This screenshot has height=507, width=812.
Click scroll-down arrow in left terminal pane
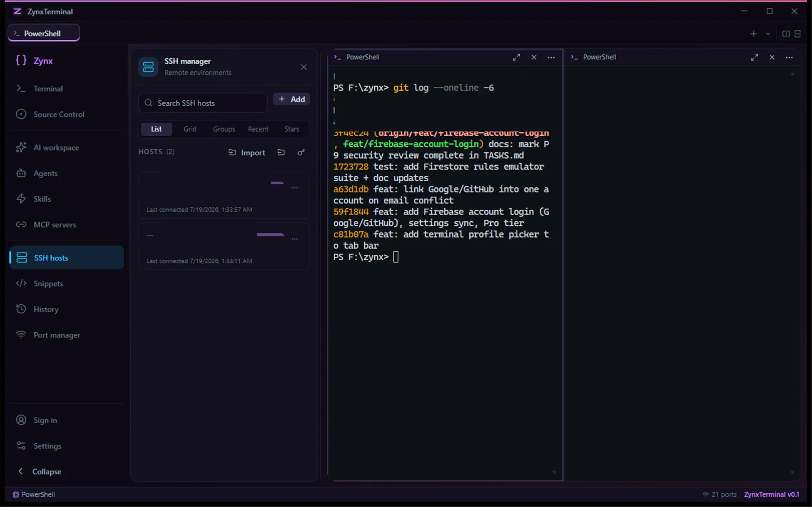point(554,472)
